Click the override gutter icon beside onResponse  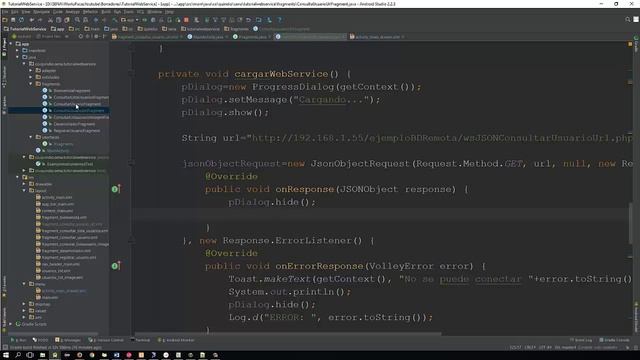(x=116, y=189)
